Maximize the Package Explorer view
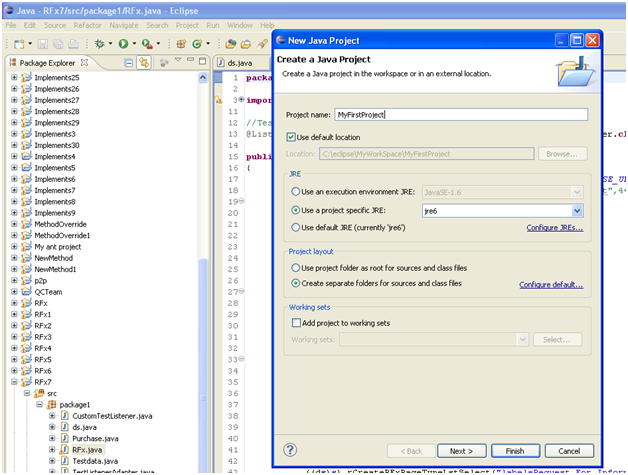Screen dimensions: 628x475 203,61
